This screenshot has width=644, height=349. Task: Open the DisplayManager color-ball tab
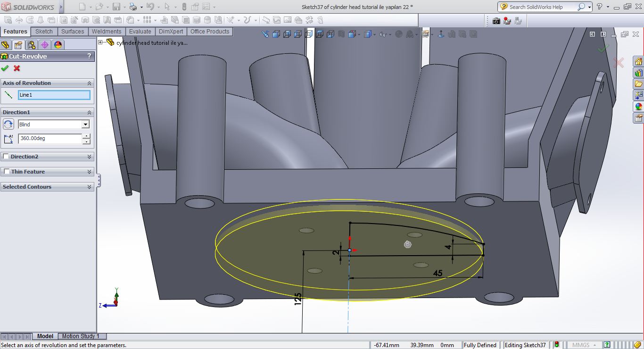click(x=58, y=45)
